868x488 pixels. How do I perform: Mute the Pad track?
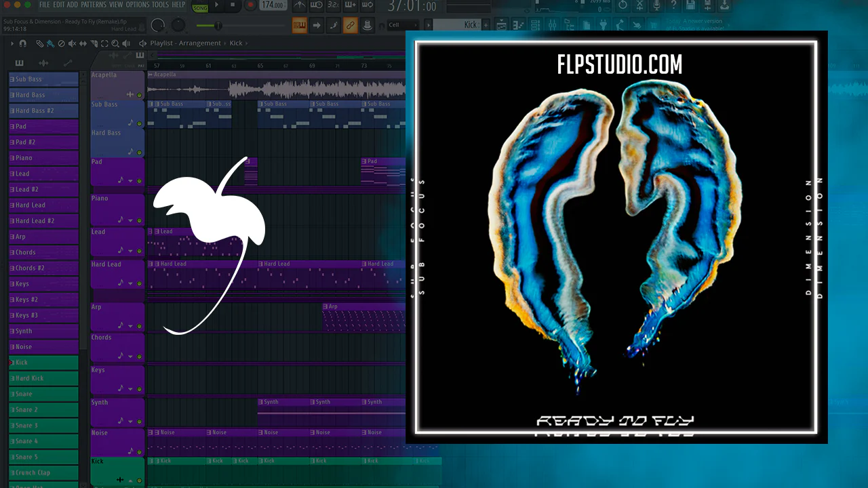[140, 181]
